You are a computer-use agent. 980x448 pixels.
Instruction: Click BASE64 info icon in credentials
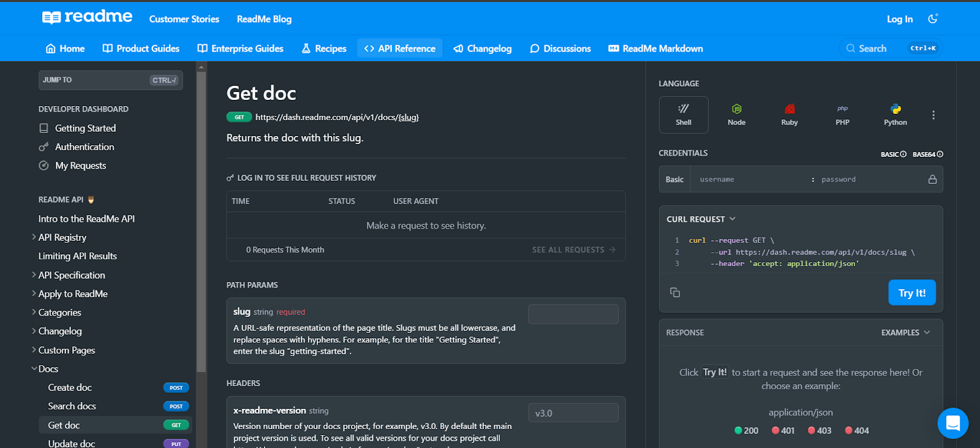(940, 154)
